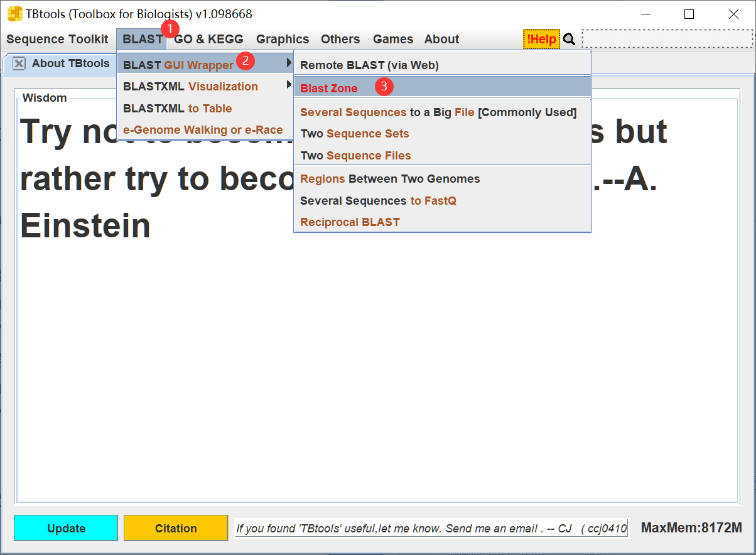Open the About menu
This screenshot has height=555, width=756.
[x=441, y=39]
